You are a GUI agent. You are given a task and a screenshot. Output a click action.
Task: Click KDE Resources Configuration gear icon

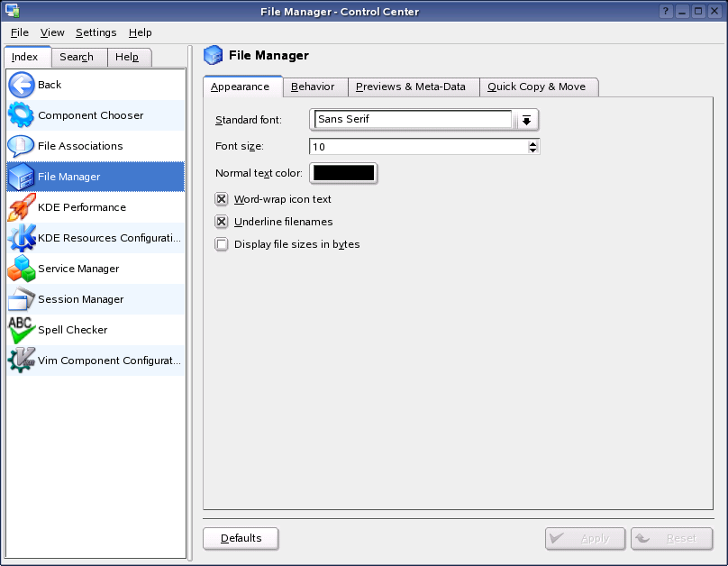pyautogui.click(x=22, y=238)
